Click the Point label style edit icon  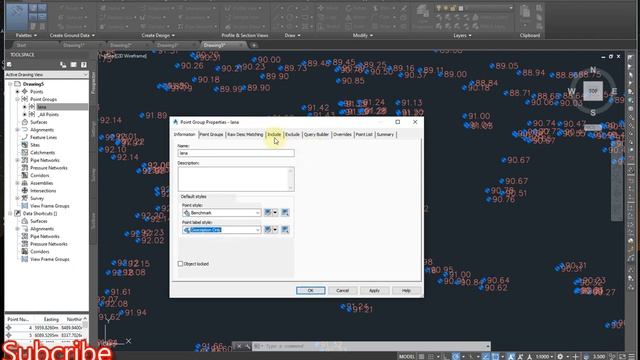(x=268, y=230)
